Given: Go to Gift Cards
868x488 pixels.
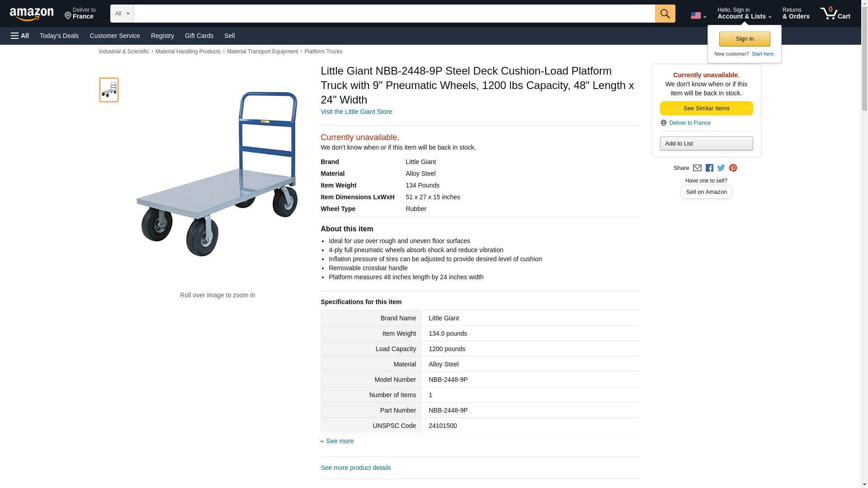Looking at the screenshot, I should pos(199,36).
